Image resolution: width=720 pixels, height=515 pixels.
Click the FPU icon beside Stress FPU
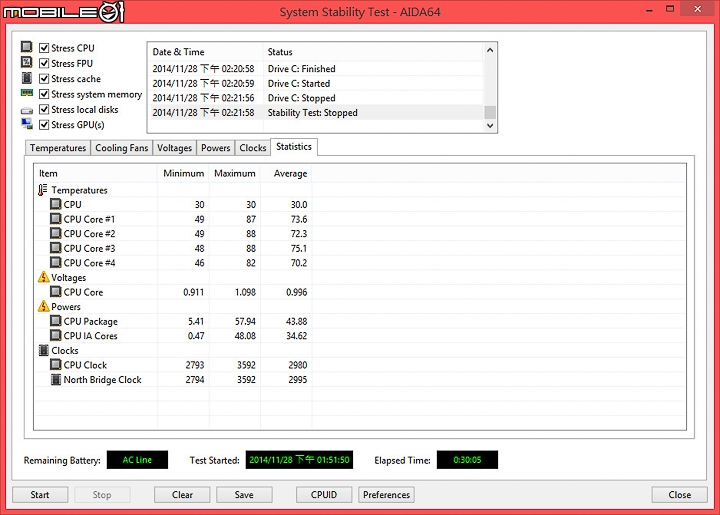(27, 62)
